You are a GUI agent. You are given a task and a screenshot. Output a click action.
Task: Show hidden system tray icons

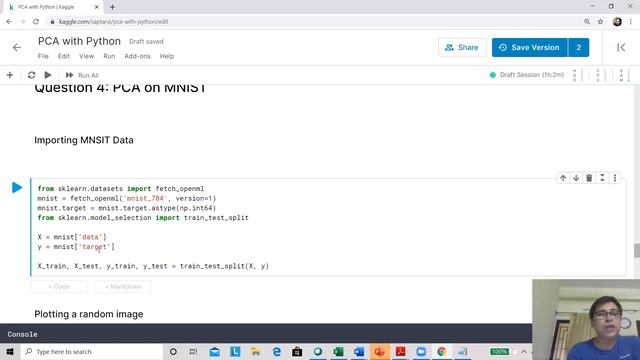pyautogui.click(x=524, y=351)
